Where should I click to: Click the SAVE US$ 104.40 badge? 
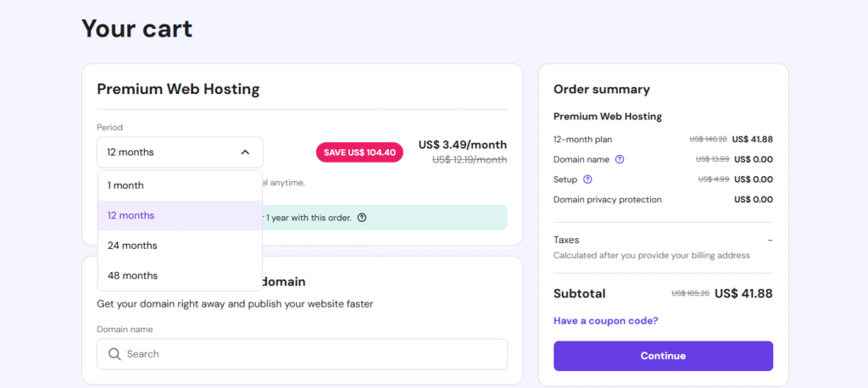pyautogui.click(x=359, y=152)
